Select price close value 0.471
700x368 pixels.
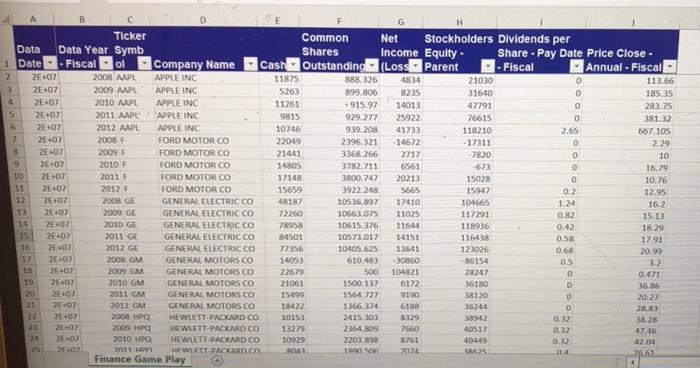tap(649, 274)
